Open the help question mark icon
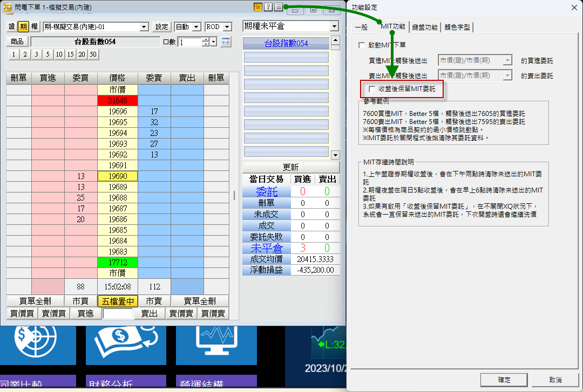This screenshot has width=583, height=392. (268, 7)
